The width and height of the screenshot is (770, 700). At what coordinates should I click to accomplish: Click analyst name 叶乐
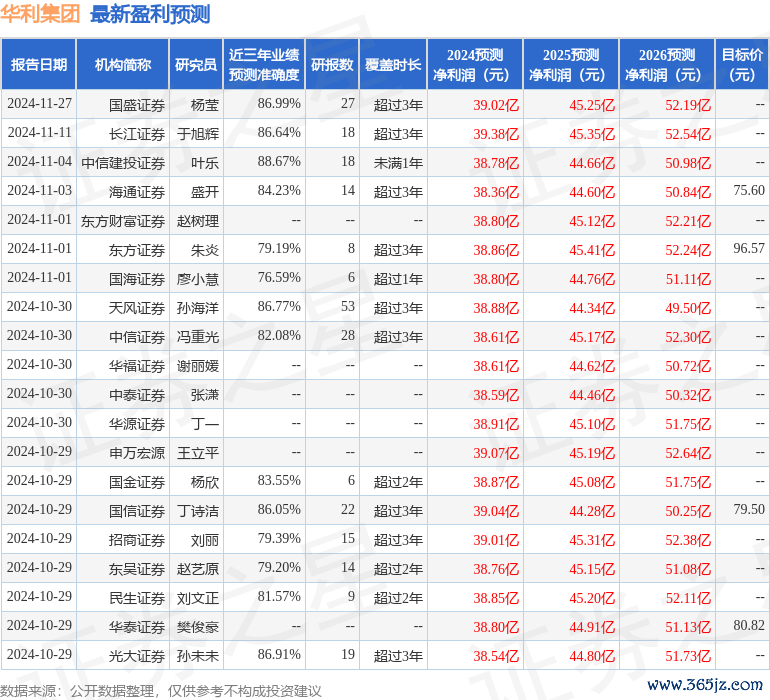coord(205,163)
